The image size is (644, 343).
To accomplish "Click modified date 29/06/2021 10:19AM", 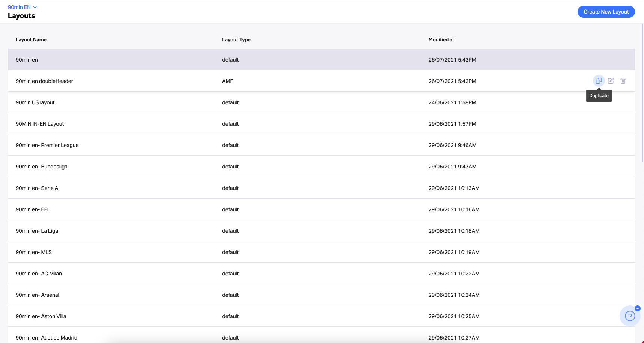I will (x=454, y=252).
